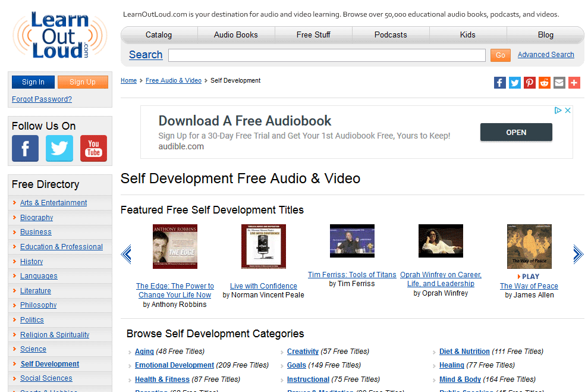Close the Audible ad with X icon
Viewport: 588px width, 392px height.
pyautogui.click(x=568, y=111)
